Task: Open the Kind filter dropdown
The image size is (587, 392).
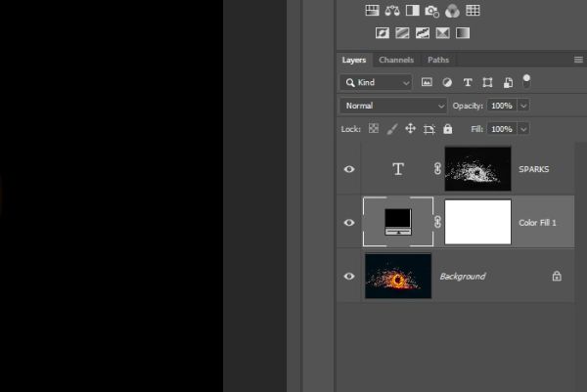Action: tap(376, 82)
